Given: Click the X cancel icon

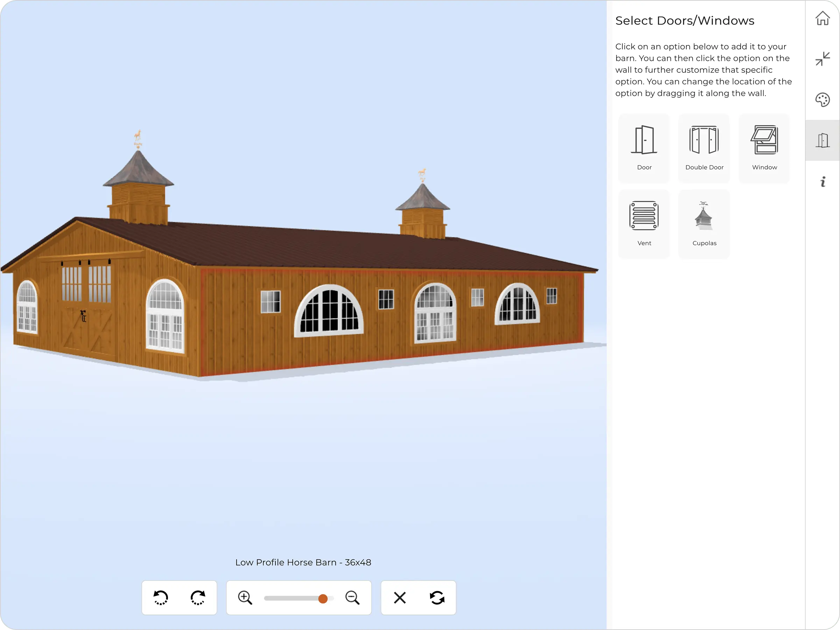Looking at the screenshot, I should pos(399,597).
